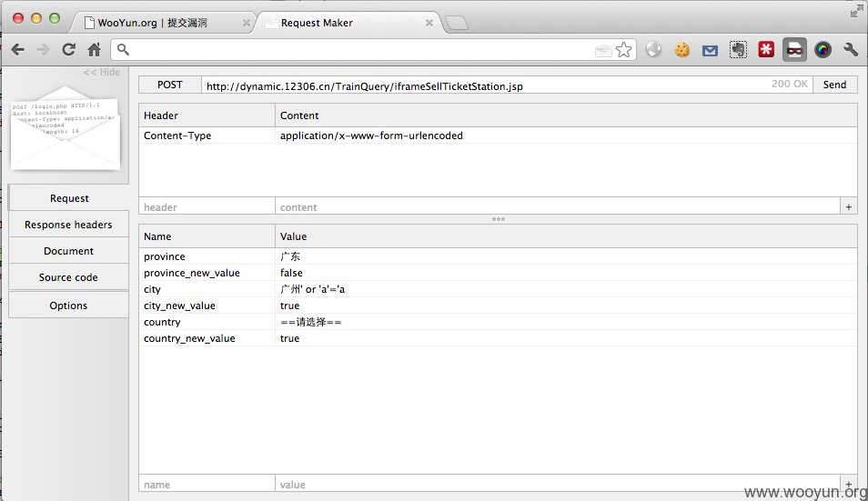
Task: Click the new header name field
Action: [207, 206]
